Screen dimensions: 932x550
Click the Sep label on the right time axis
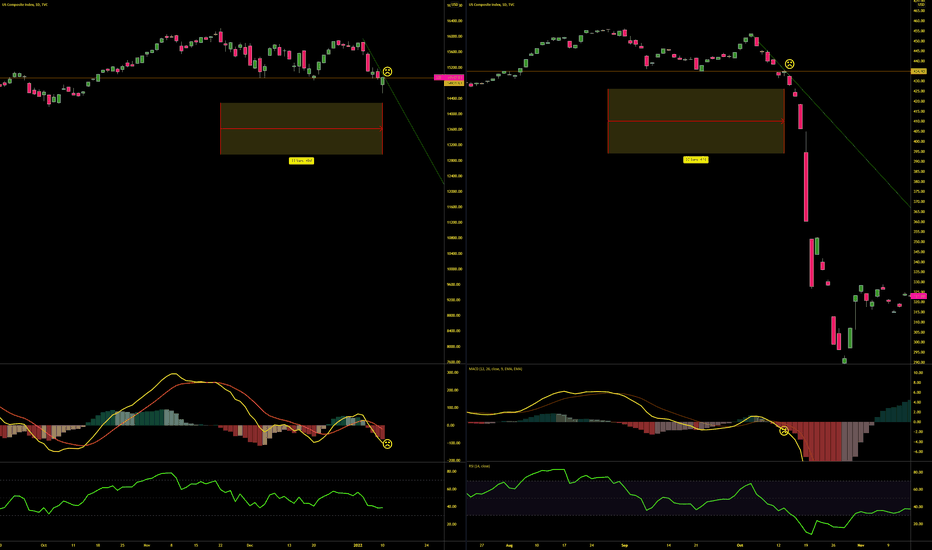[x=624, y=545]
